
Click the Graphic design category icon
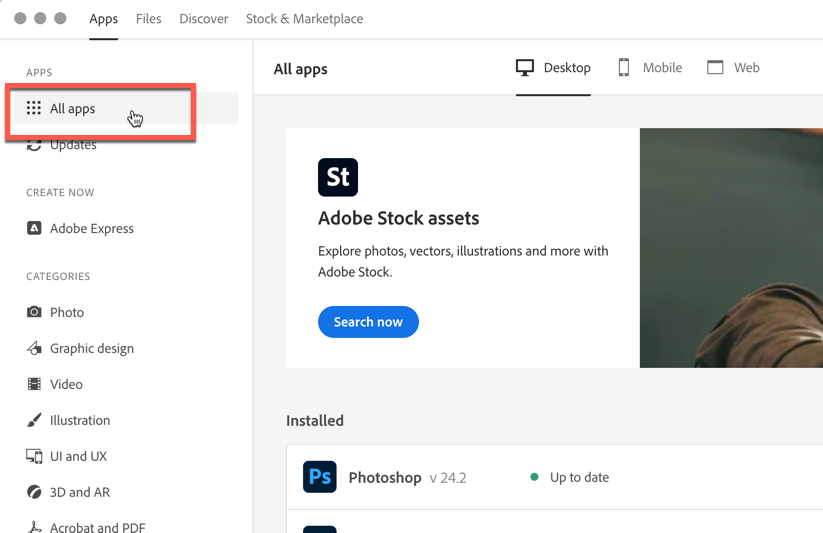click(x=34, y=348)
